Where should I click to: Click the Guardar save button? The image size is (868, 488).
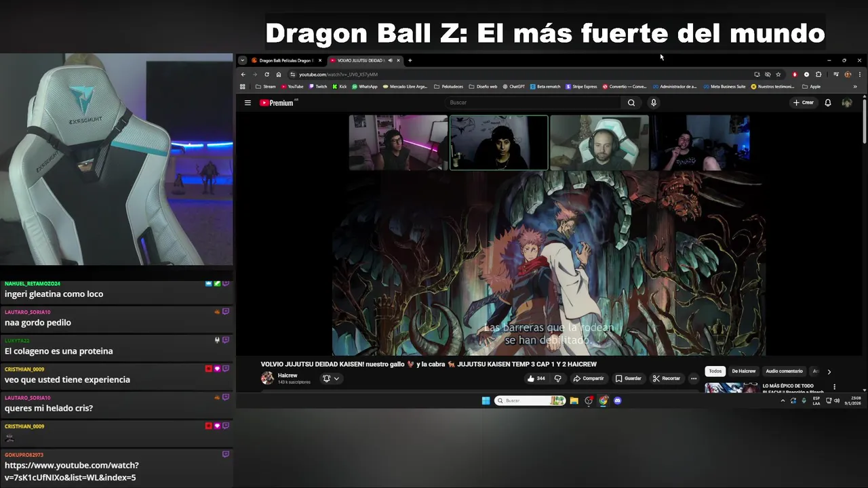coord(628,378)
